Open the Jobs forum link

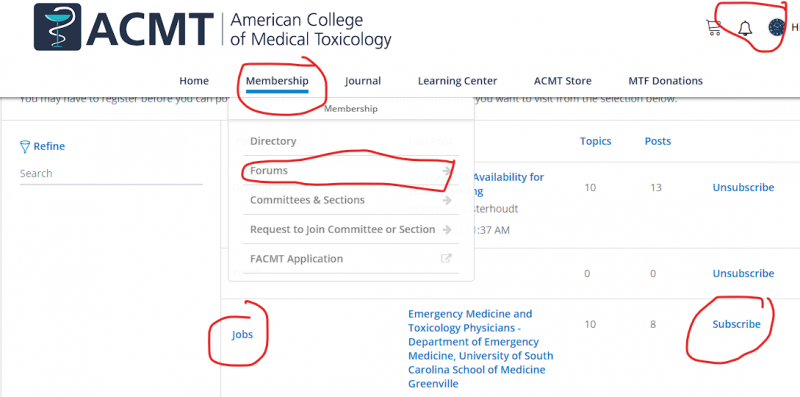click(242, 335)
